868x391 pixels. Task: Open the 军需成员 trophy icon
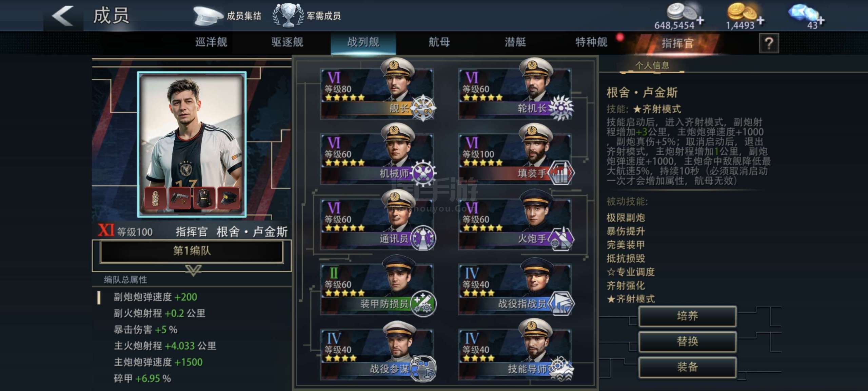click(288, 15)
